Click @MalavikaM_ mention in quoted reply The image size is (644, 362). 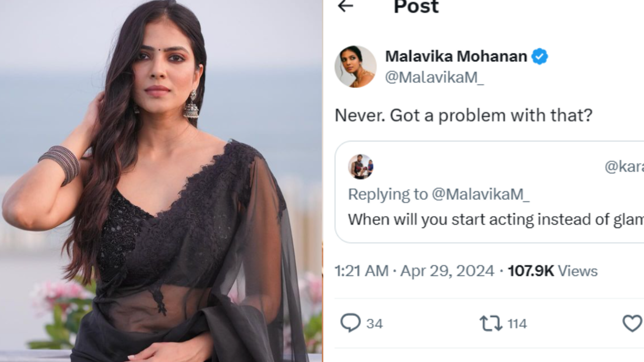coord(480,194)
